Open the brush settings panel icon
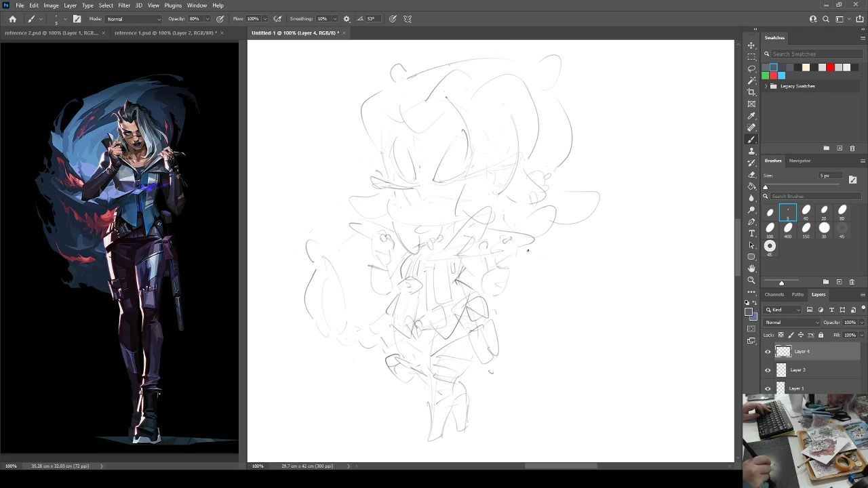The width and height of the screenshot is (868, 488). point(77,19)
